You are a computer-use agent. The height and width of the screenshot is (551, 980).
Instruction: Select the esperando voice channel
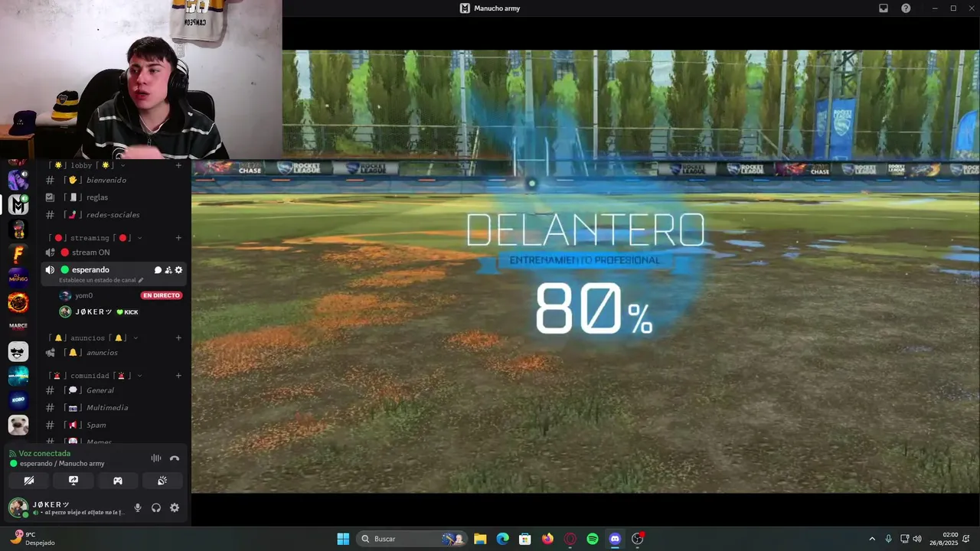pos(90,270)
